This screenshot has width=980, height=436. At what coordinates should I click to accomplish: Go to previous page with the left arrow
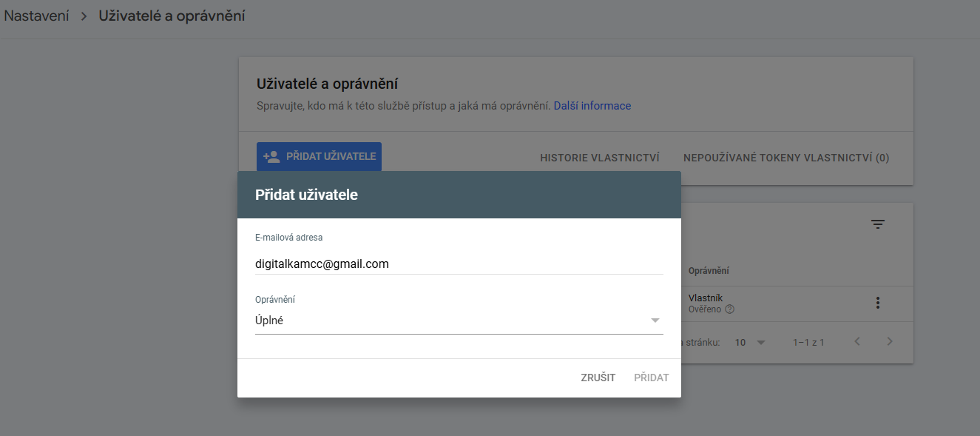(856, 342)
